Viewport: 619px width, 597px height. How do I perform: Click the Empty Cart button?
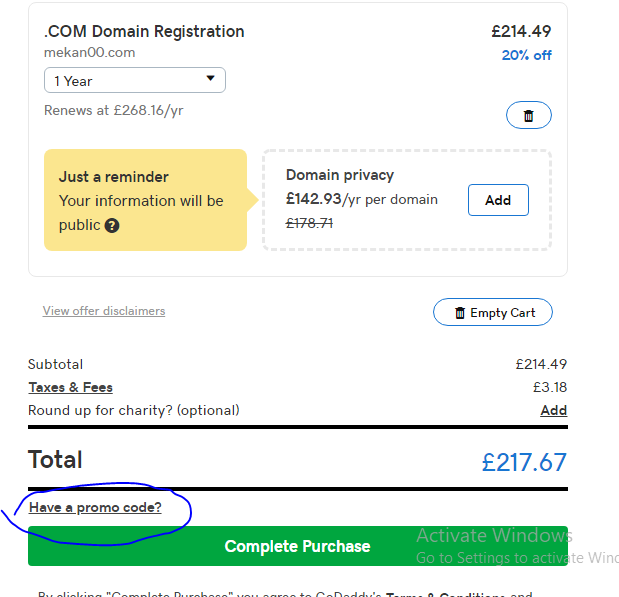click(x=493, y=312)
